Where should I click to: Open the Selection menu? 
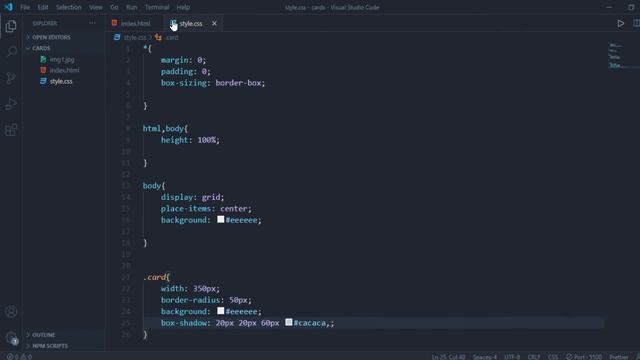68,7
